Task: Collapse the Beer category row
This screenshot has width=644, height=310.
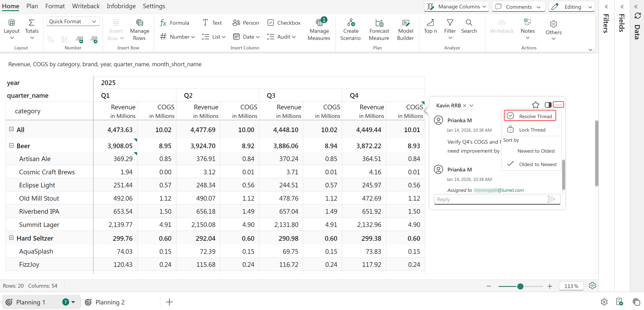Action: pos(11,145)
